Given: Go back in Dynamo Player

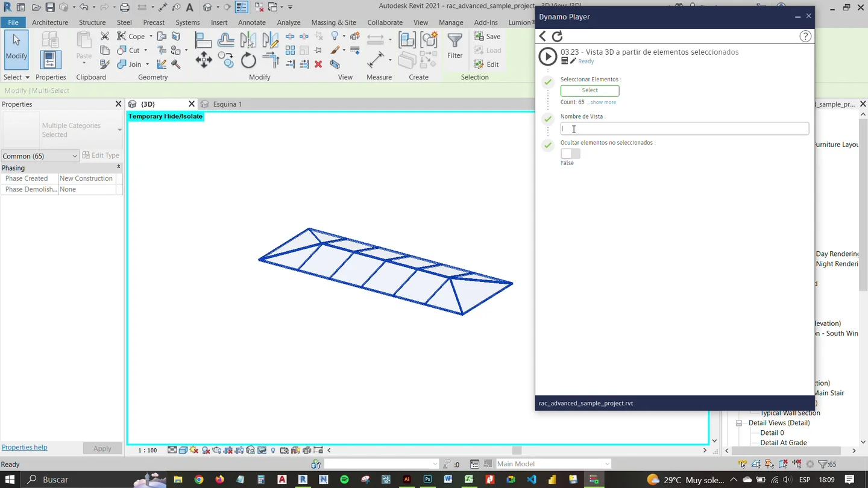Looking at the screenshot, I should [542, 36].
